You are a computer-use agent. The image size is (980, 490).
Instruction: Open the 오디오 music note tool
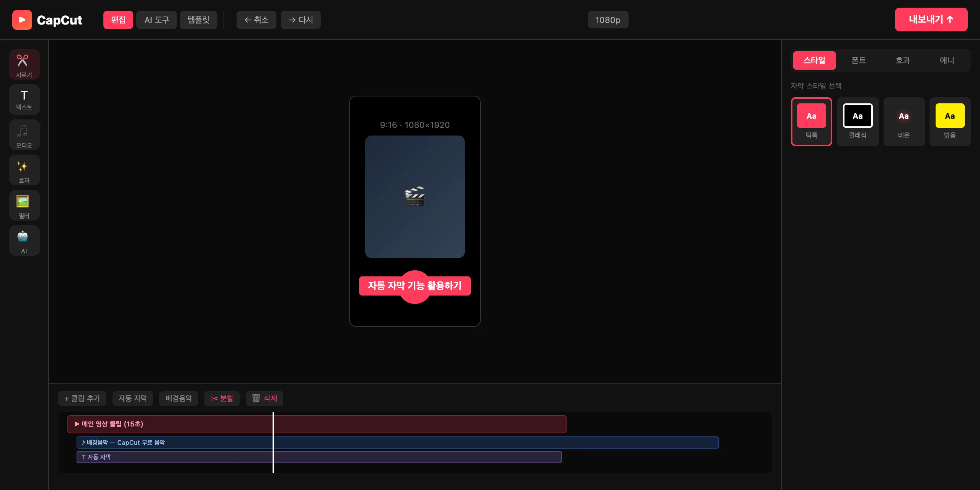tap(24, 135)
